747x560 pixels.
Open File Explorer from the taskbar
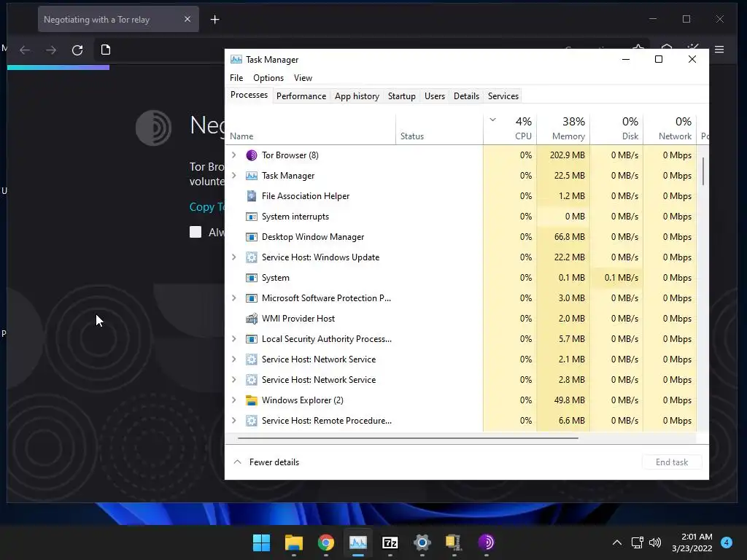click(294, 542)
